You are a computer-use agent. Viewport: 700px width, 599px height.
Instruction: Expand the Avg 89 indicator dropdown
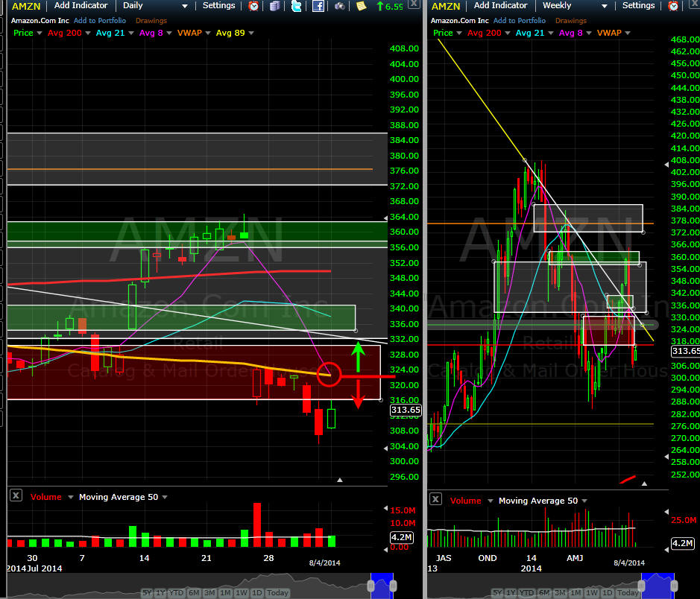pyautogui.click(x=251, y=33)
